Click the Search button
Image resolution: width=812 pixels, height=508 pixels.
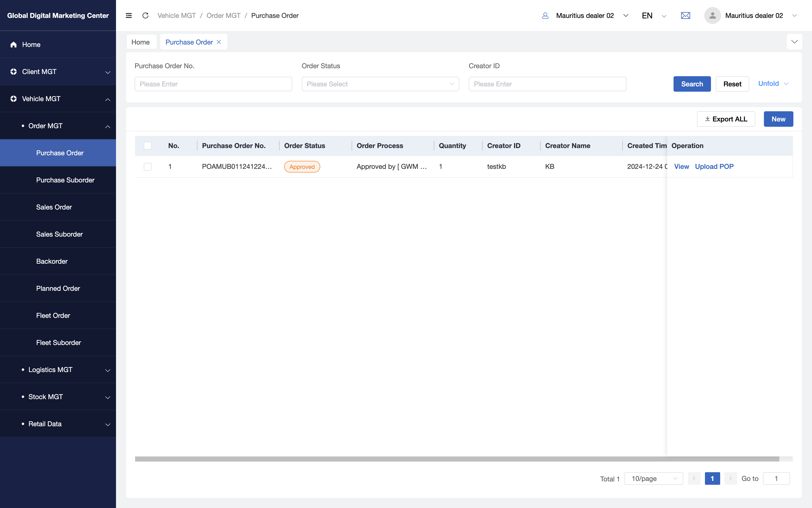point(692,84)
